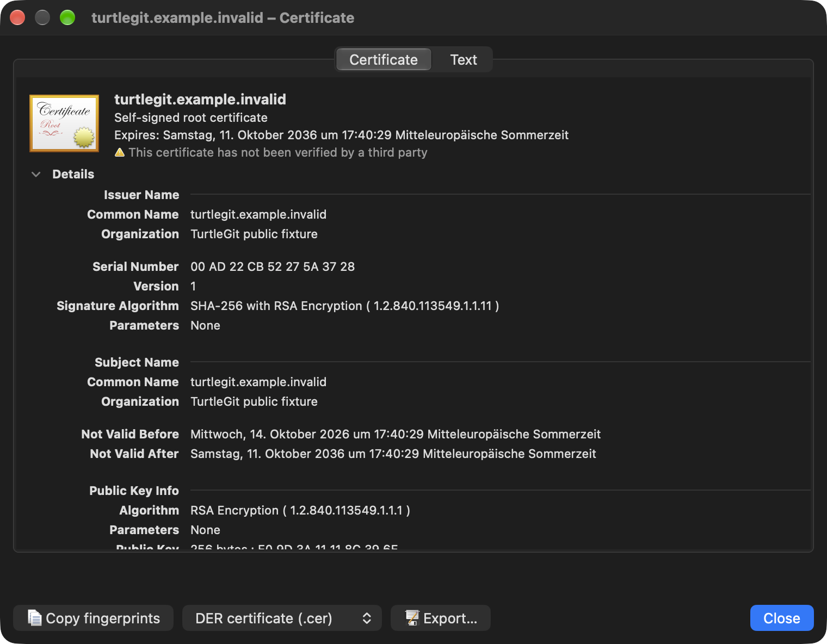This screenshot has width=827, height=644.
Task: Click the Self-signed root certificate text
Action: pyautogui.click(x=191, y=117)
